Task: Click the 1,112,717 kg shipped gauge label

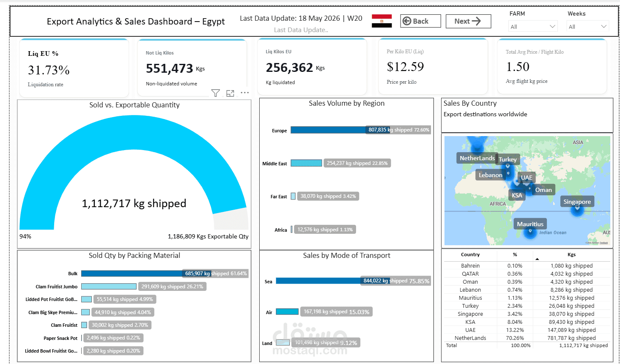Action: pyautogui.click(x=134, y=203)
